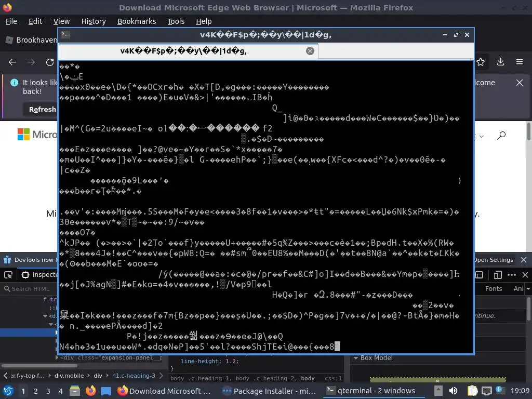Open update notifier tray icon
This screenshot has height=399, width=532.
click(499, 390)
